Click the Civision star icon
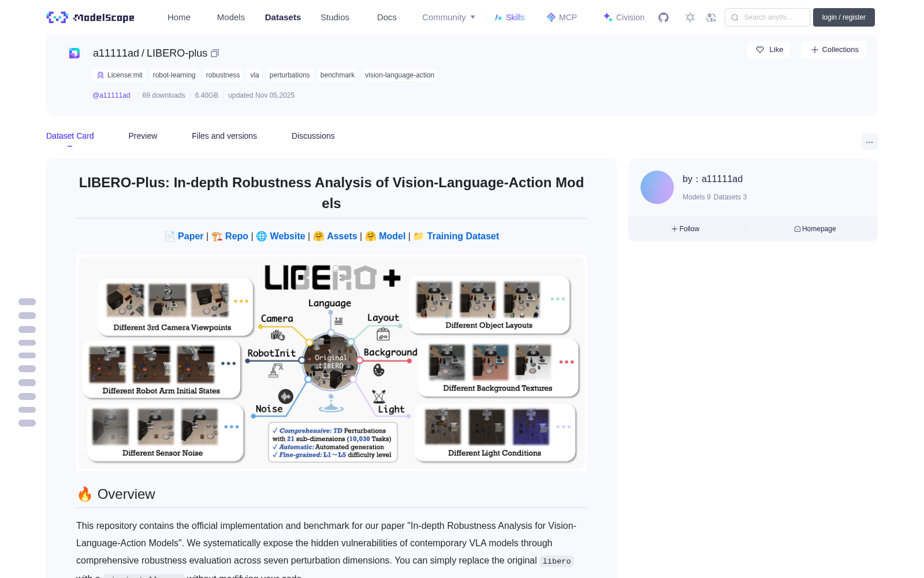This screenshot has width=924, height=578. click(608, 17)
